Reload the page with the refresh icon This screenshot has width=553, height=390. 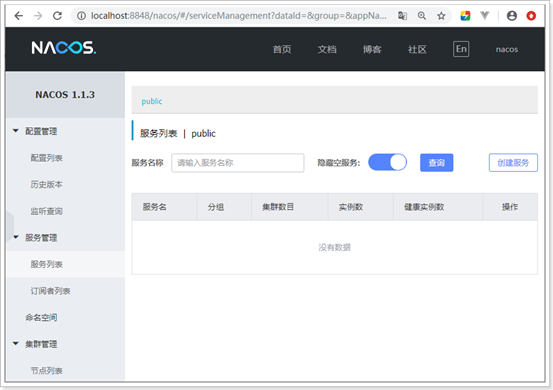pyautogui.click(x=57, y=16)
